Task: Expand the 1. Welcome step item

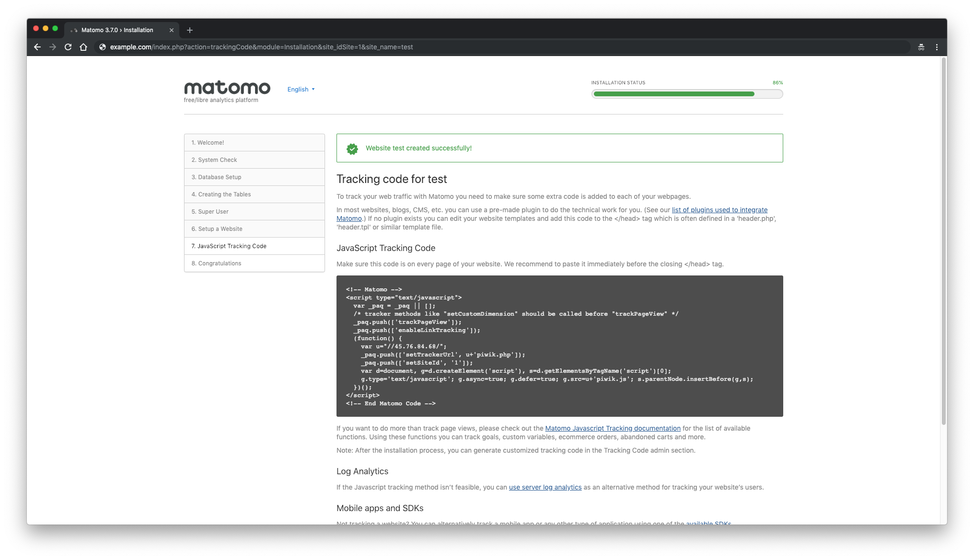Action: 254,142
